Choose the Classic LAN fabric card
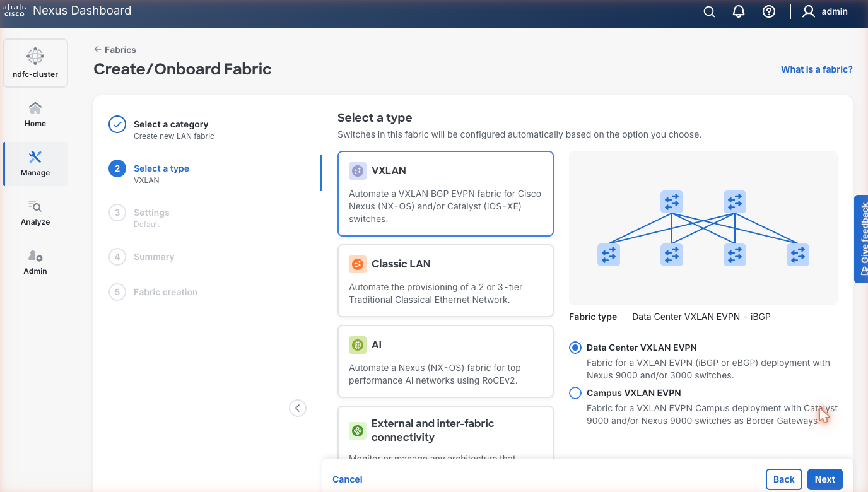This screenshot has height=492, width=868. click(x=445, y=281)
